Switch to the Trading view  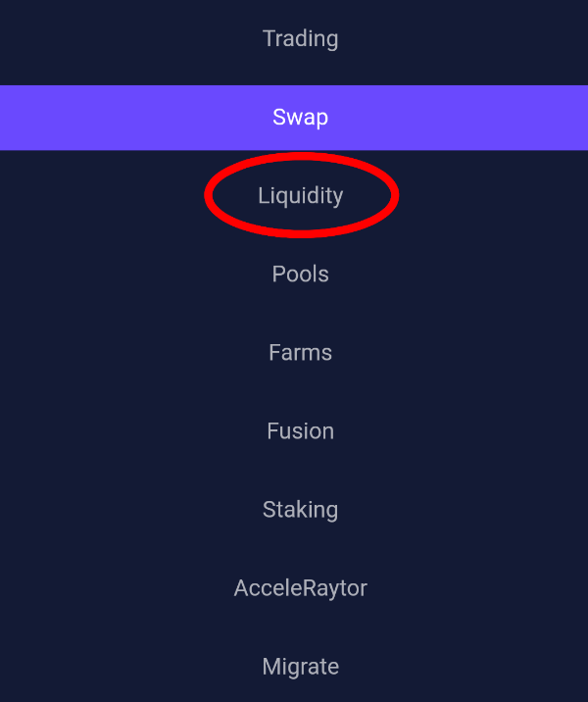(300, 39)
